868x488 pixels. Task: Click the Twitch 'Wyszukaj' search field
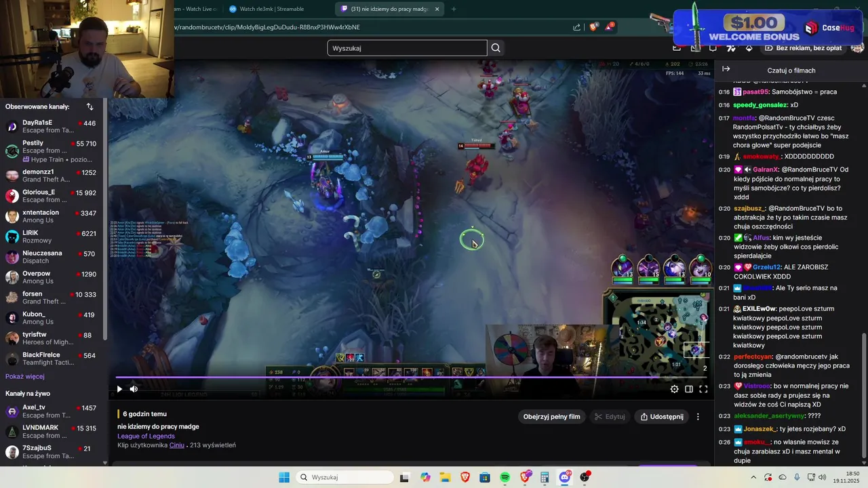point(407,48)
